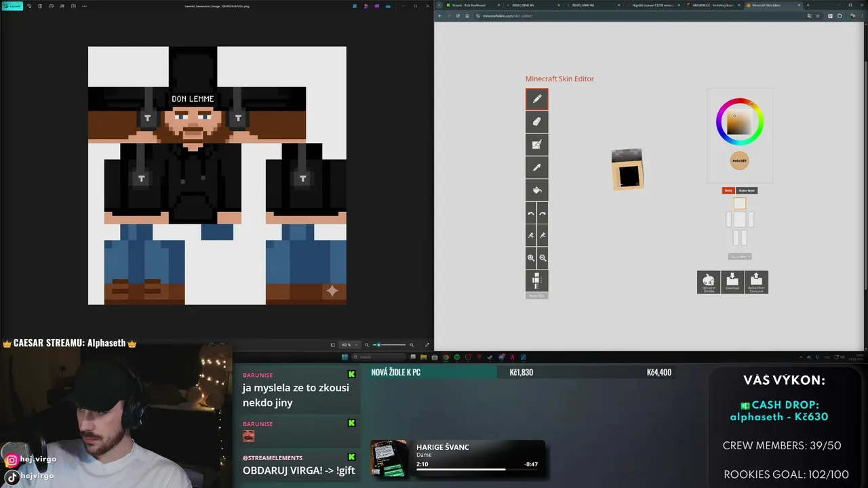Click zoom in magnifier in image viewer
Image resolution: width=868 pixels, height=488 pixels.
point(411,345)
